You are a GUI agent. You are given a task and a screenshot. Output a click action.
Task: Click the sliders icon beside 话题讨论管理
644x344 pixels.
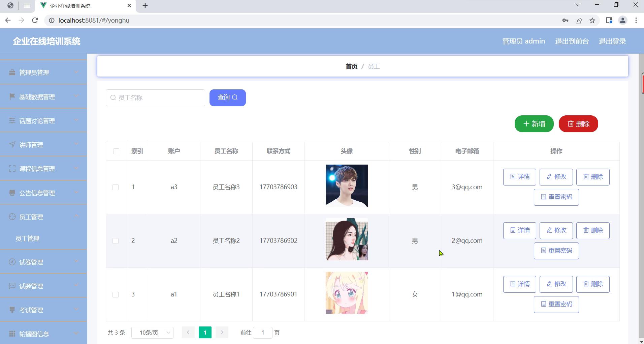(12, 121)
